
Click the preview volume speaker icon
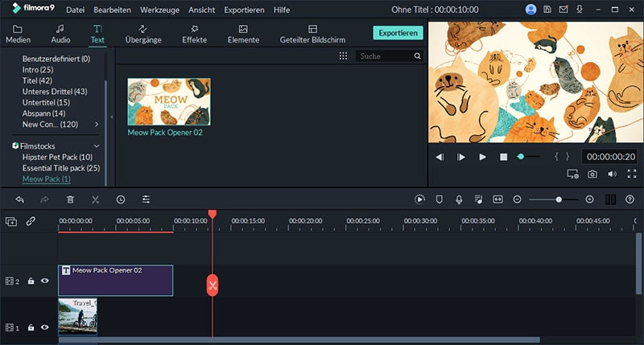click(612, 174)
